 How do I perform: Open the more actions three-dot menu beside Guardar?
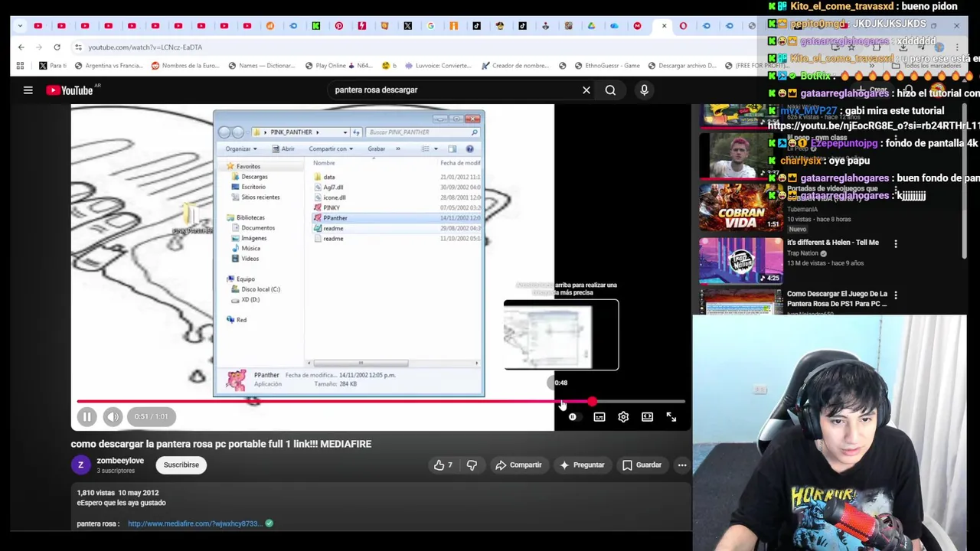[x=682, y=465]
